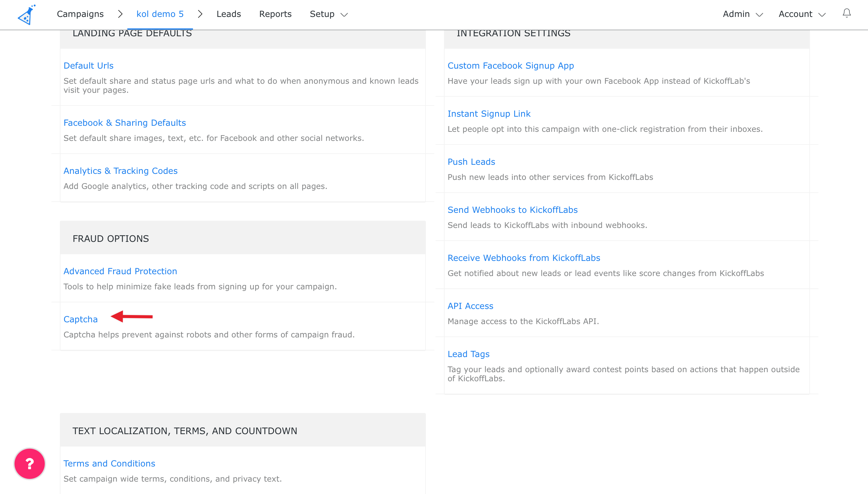Open Terms and Conditions settings
This screenshot has height=494, width=868.
pos(109,463)
